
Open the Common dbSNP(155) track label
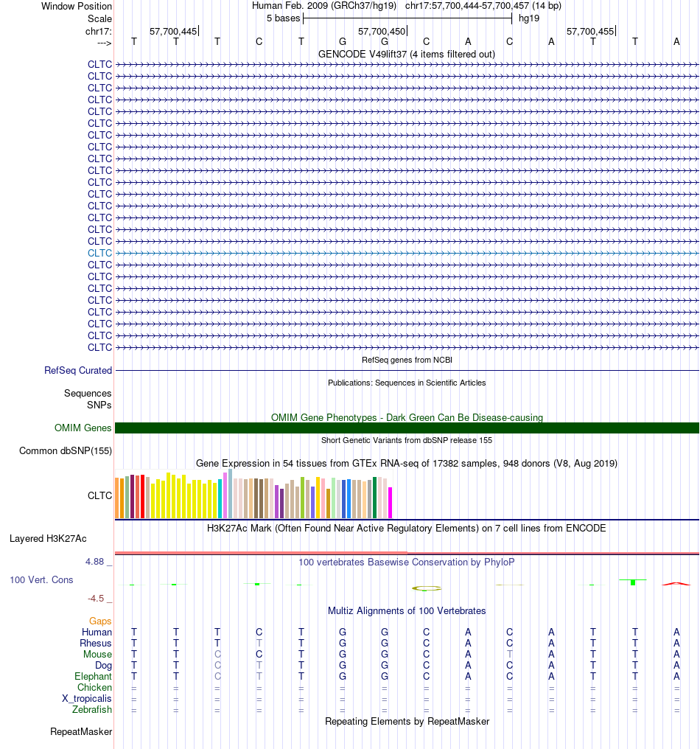[x=66, y=450]
